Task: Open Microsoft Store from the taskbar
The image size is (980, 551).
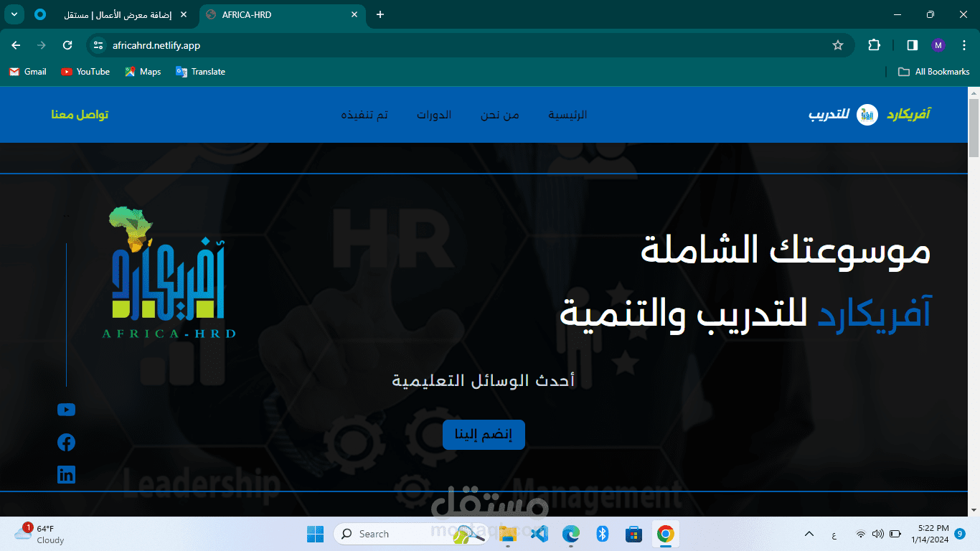Action: 634,534
